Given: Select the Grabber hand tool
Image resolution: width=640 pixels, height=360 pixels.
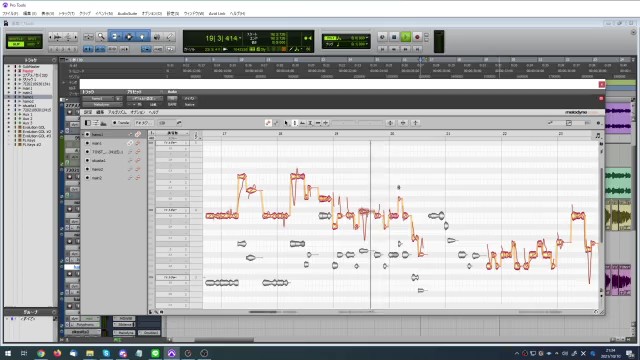Looking at the screenshot, I should pos(142,37).
